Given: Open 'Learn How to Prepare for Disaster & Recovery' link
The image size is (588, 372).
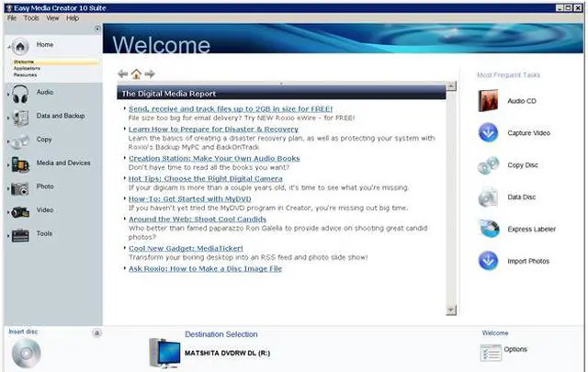Looking at the screenshot, I should tap(214, 130).
